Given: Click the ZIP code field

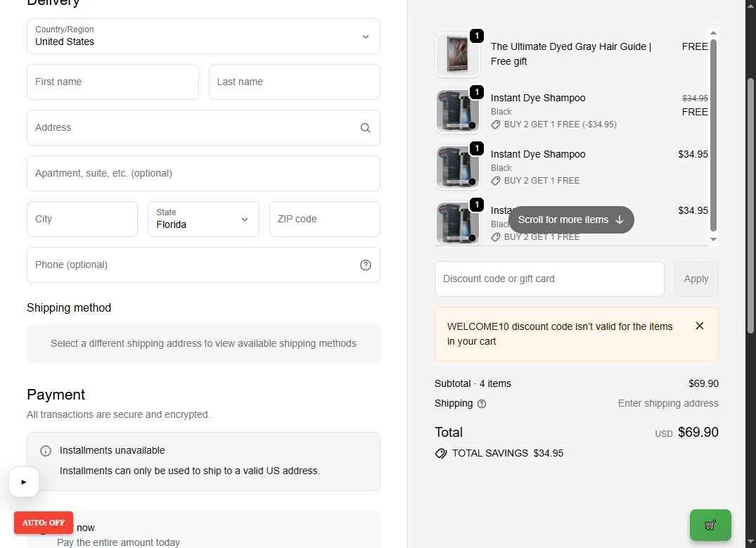Looking at the screenshot, I should coord(324,219).
